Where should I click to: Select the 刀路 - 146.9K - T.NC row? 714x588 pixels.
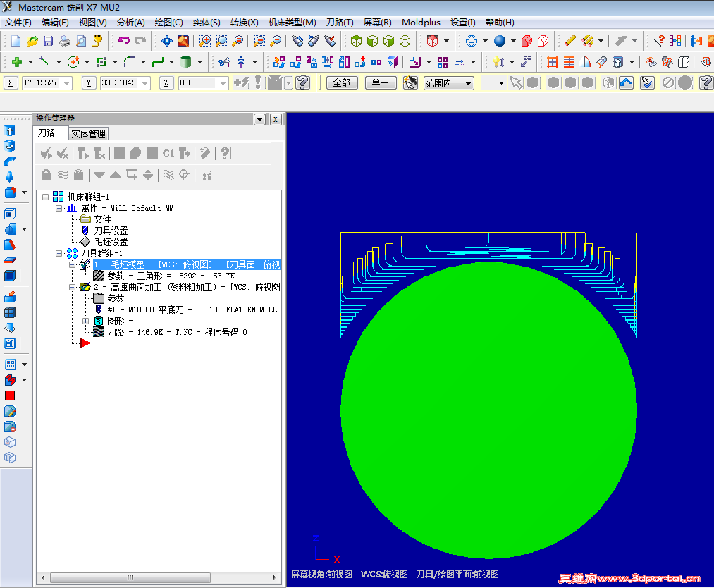(x=177, y=332)
